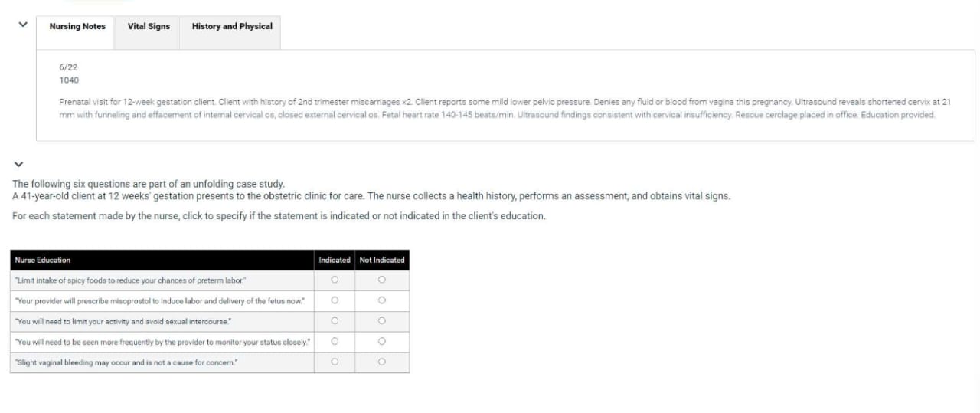Choose Indicated for limit activity statement

(x=335, y=321)
